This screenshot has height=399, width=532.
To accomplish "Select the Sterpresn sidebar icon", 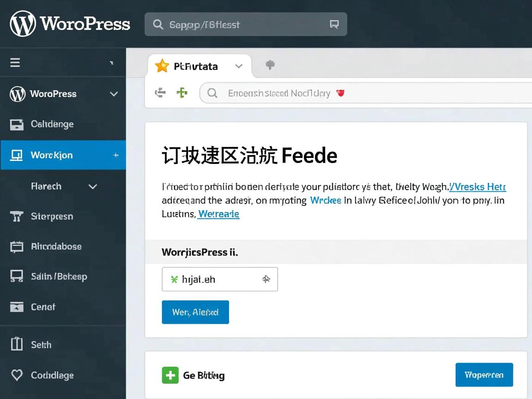I will [x=17, y=216].
